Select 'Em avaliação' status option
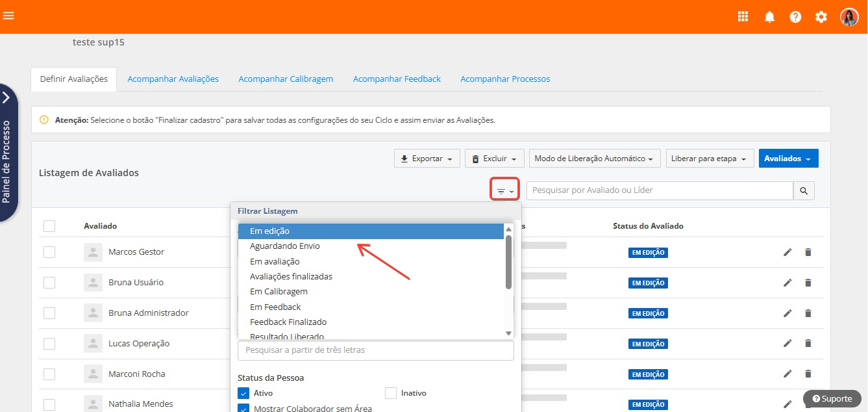The width and height of the screenshot is (868, 412). point(275,261)
